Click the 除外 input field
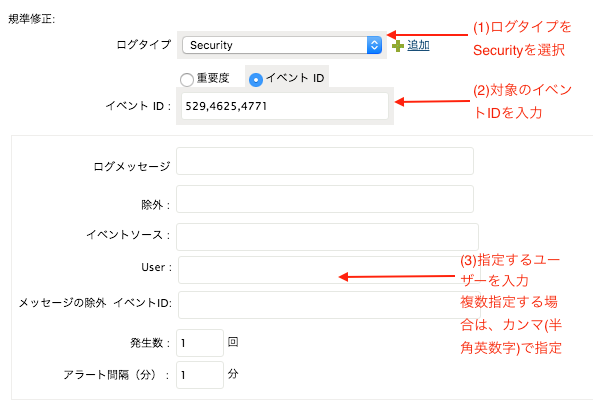This screenshot has width=593, height=414. point(325,199)
